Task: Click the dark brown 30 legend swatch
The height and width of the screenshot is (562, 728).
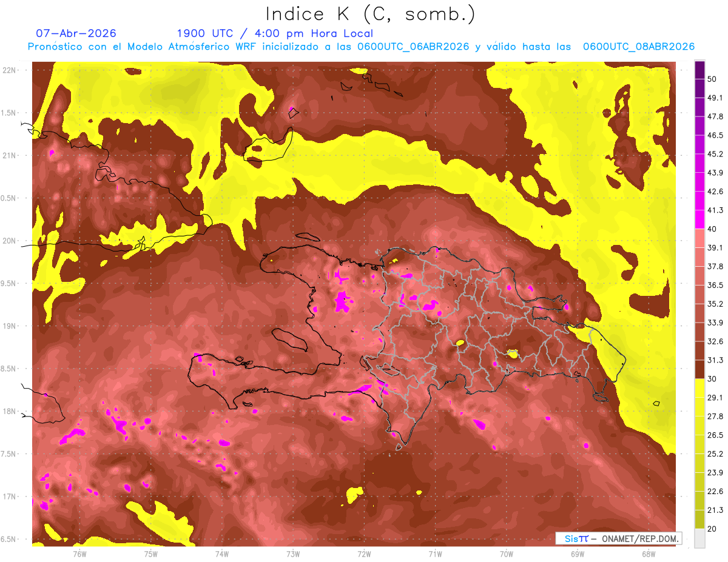Action: pyautogui.click(x=699, y=369)
